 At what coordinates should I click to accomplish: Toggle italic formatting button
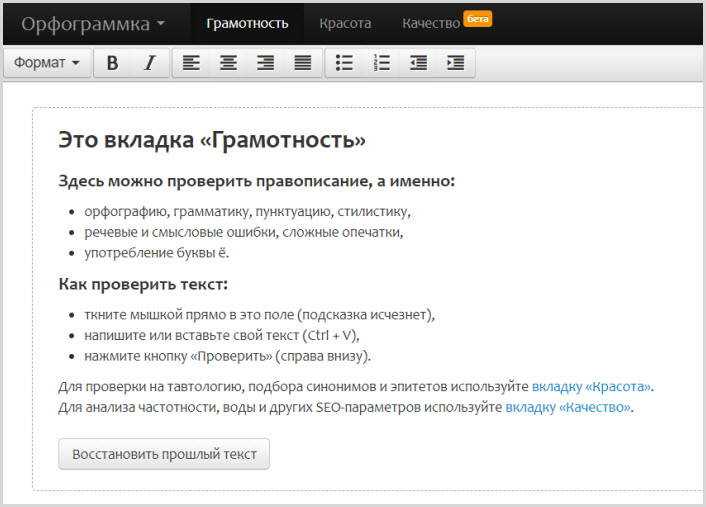tap(150, 63)
